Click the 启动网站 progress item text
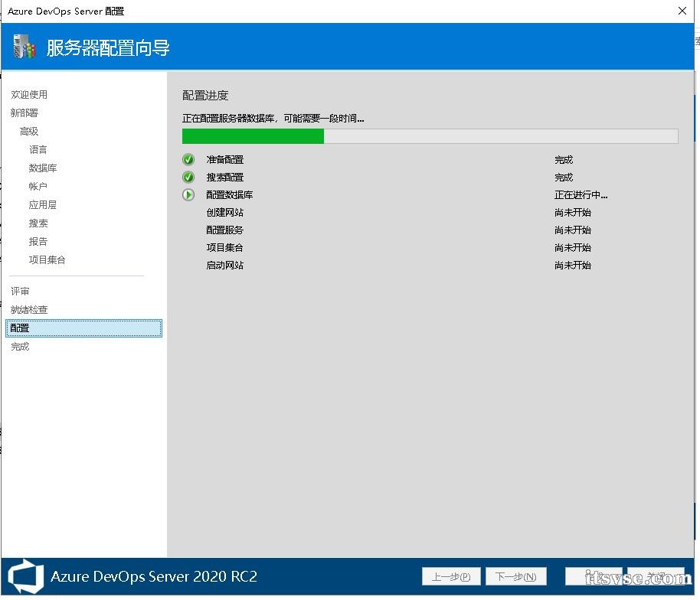The height and width of the screenshot is (600, 700). 225,266
